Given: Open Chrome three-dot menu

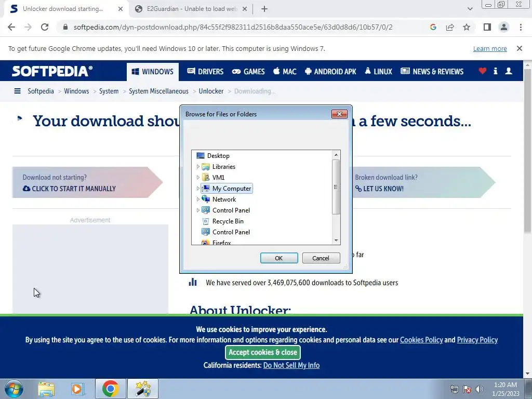Looking at the screenshot, I should (x=521, y=27).
